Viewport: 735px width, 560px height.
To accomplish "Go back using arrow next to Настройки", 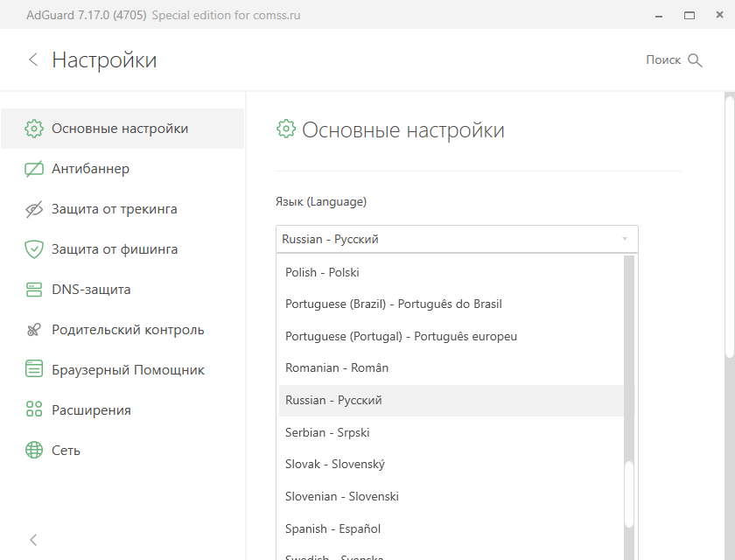I will tap(33, 59).
